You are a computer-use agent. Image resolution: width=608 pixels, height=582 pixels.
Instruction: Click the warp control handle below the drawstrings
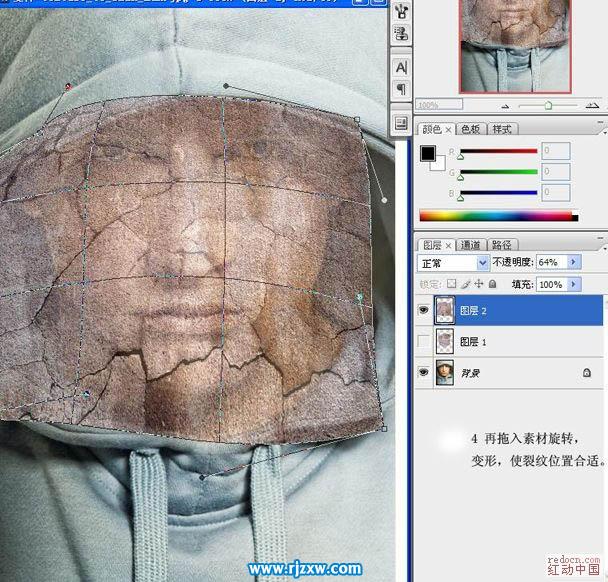point(202,477)
